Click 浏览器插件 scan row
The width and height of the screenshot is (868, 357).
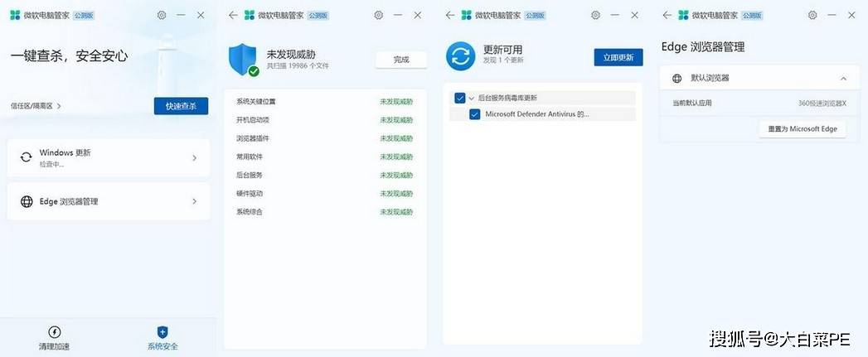tap(324, 138)
